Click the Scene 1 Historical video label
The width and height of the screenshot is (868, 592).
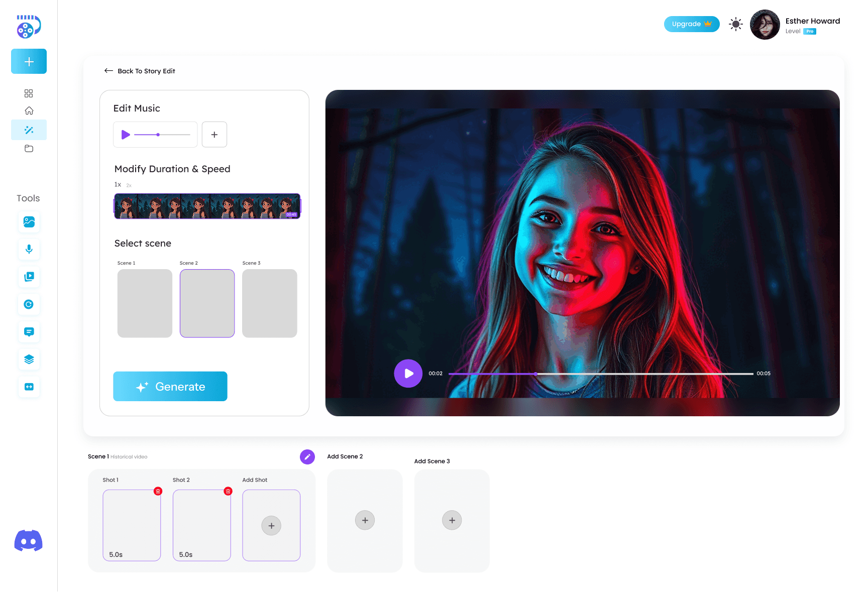point(118,456)
